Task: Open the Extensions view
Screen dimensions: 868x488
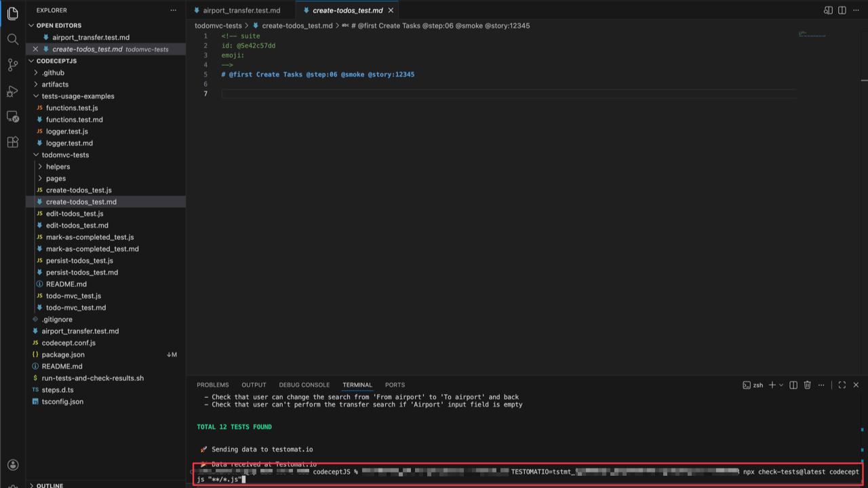Action: pos(12,142)
